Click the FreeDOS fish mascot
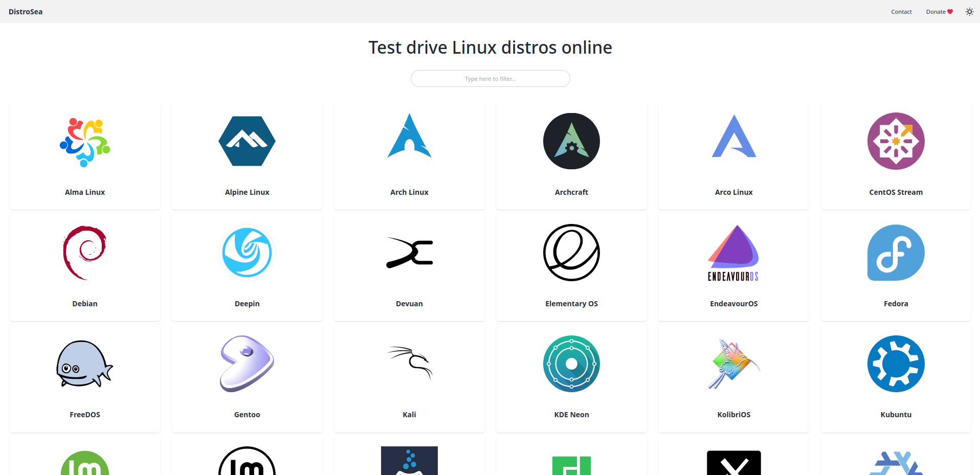Screen dimensions: 980x475 coord(85,364)
